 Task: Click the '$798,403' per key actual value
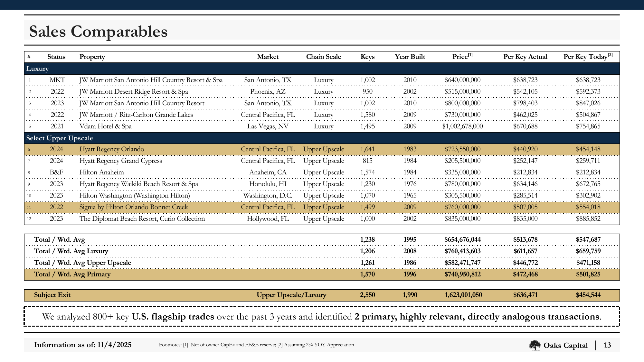(x=526, y=103)
